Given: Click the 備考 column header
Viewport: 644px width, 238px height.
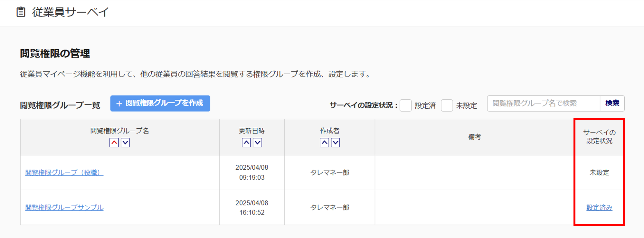Looking at the screenshot, I should pyautogui.click(x=474, y=137).
